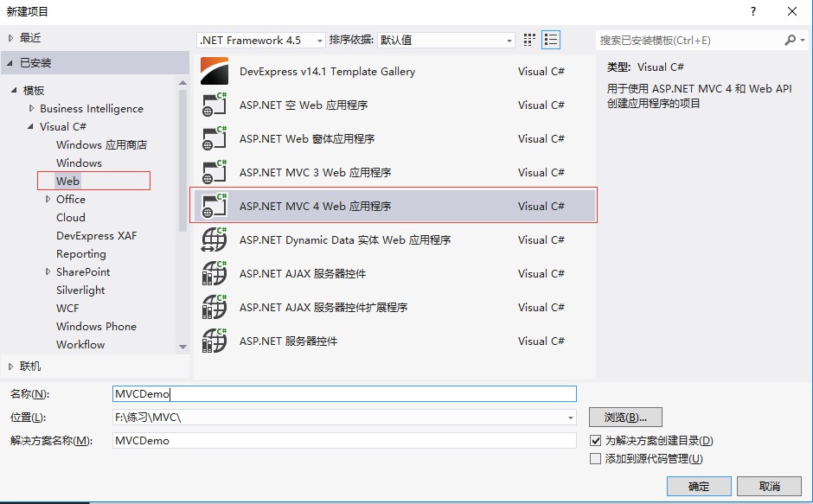Expand the 联机 section
This screenshot has height=504, width=813.
coord(10,367)
